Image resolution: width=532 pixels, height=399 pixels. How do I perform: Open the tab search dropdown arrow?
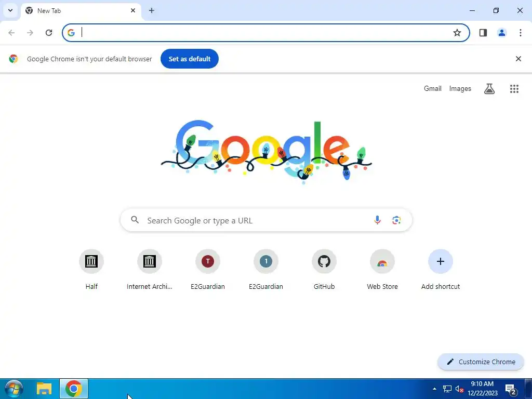[x=10, y=10]
